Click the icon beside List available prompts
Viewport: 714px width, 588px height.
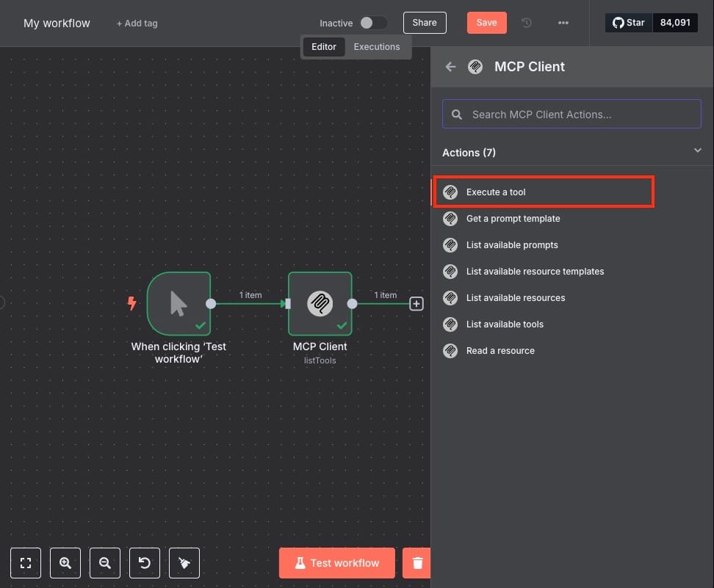tap(450, 245)
